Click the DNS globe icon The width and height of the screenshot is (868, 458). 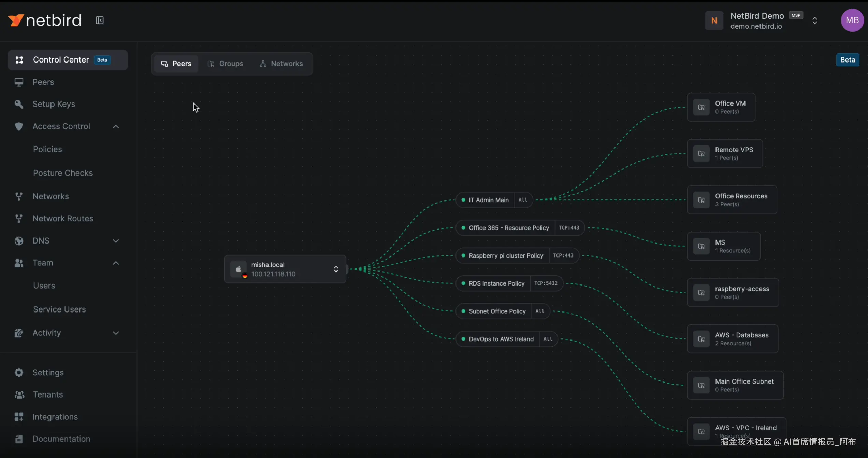(19, 241)
